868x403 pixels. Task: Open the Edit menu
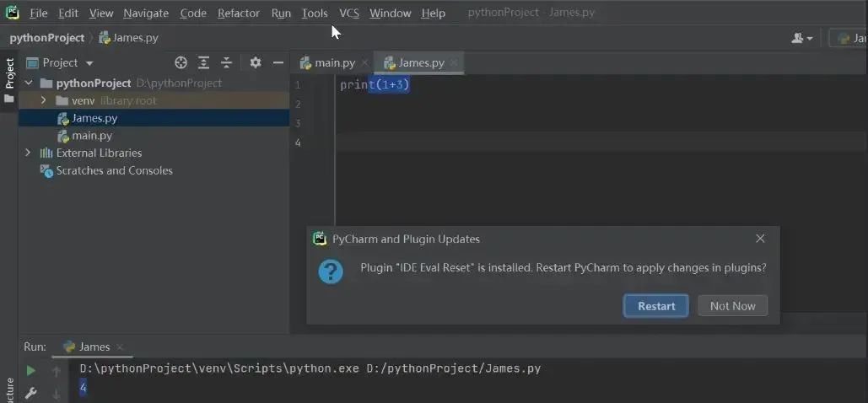point(68,13)
